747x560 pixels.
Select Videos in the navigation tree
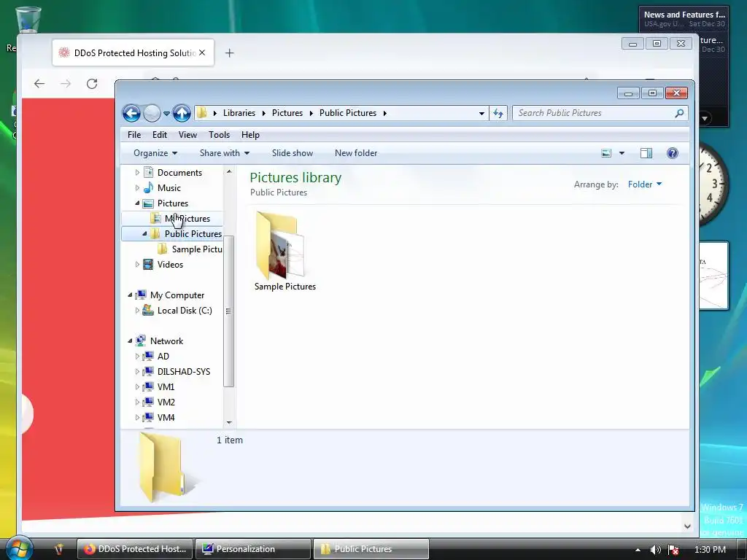[x=170, y=264]
